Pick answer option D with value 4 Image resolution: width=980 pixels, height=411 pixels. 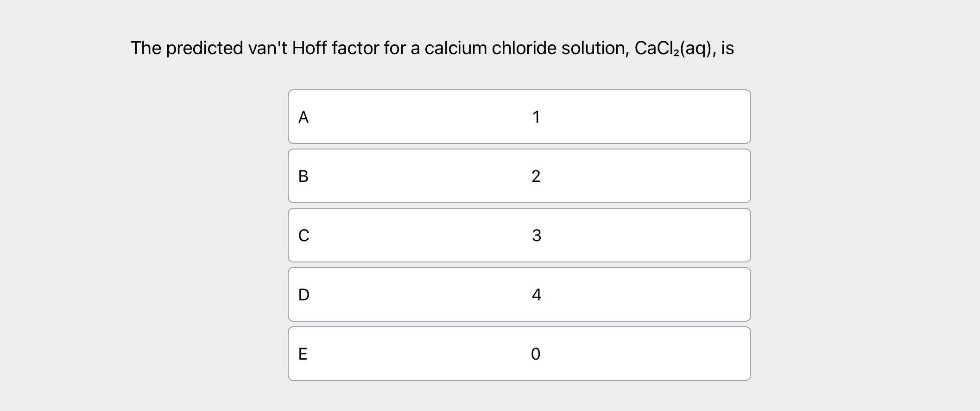pos(519,294)
